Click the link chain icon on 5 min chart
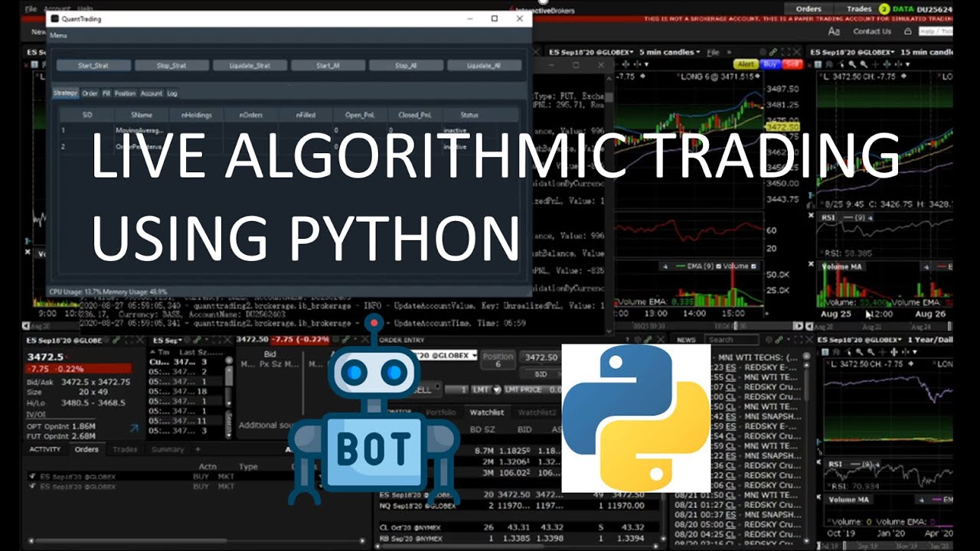This screenshot has height=551, width=980. pyautogui.click(x=775, y=52)
